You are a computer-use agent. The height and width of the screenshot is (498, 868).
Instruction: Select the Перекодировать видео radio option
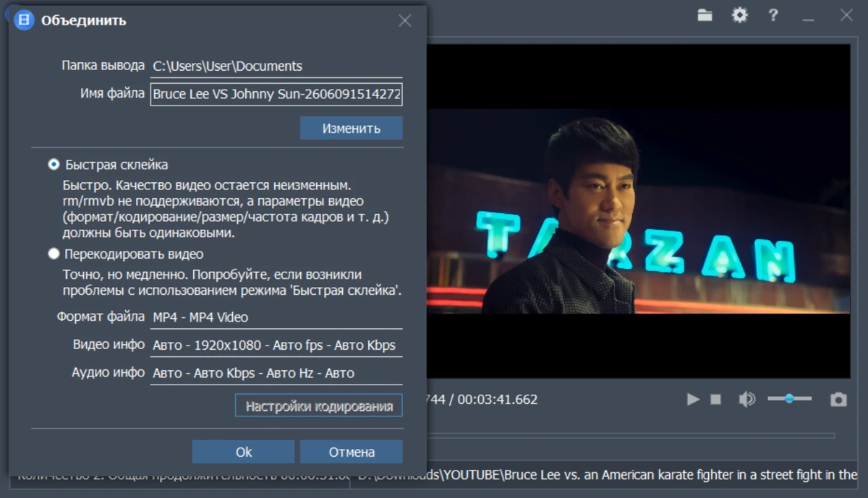(x=54, y=254)
